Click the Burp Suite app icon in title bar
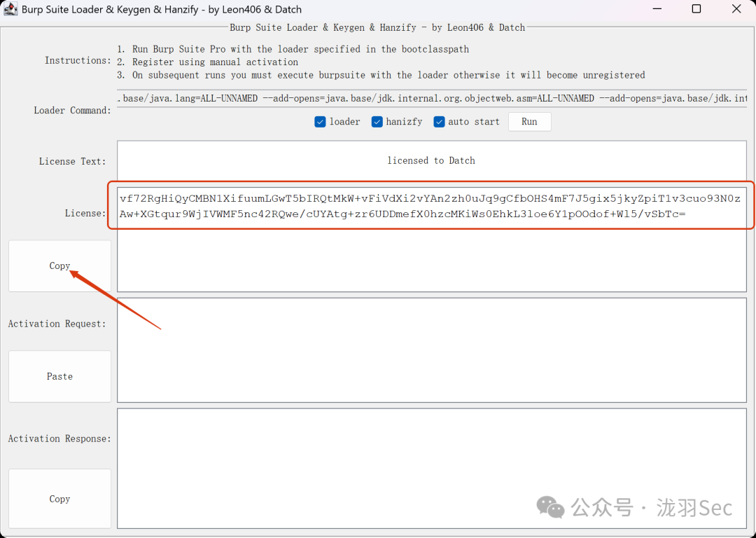The width and height of the screenshot is (756, 538). [10, 9]
